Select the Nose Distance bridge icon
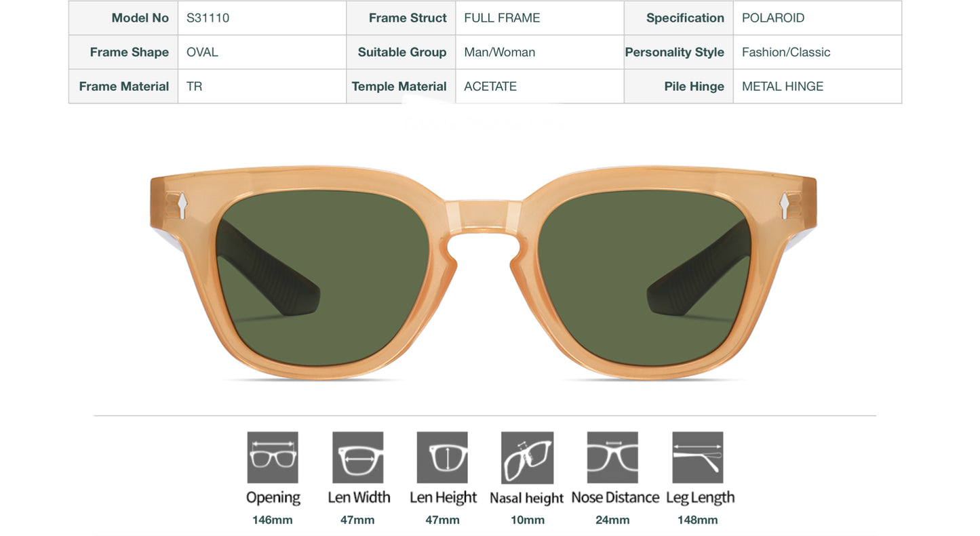980x536 pixels. [612, 457]
